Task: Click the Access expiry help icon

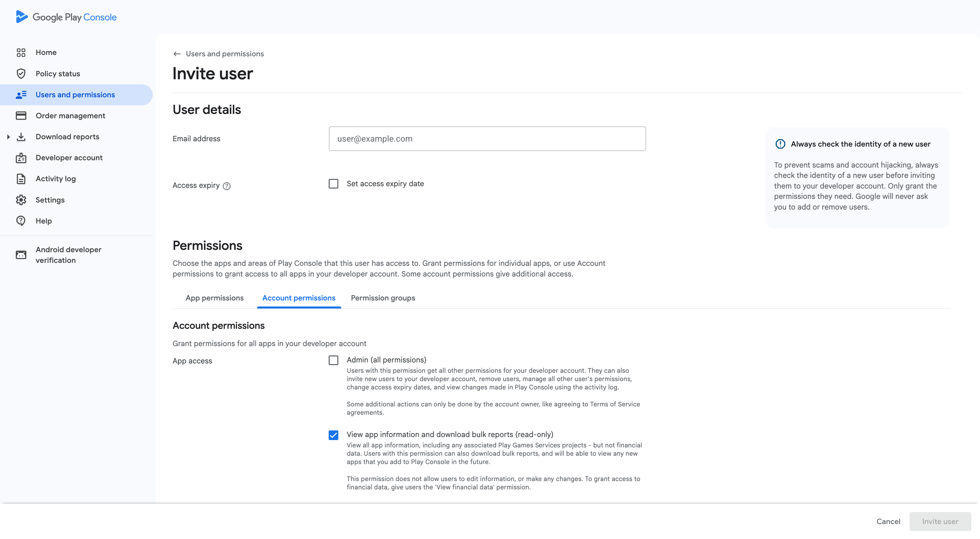Action: 227,186
